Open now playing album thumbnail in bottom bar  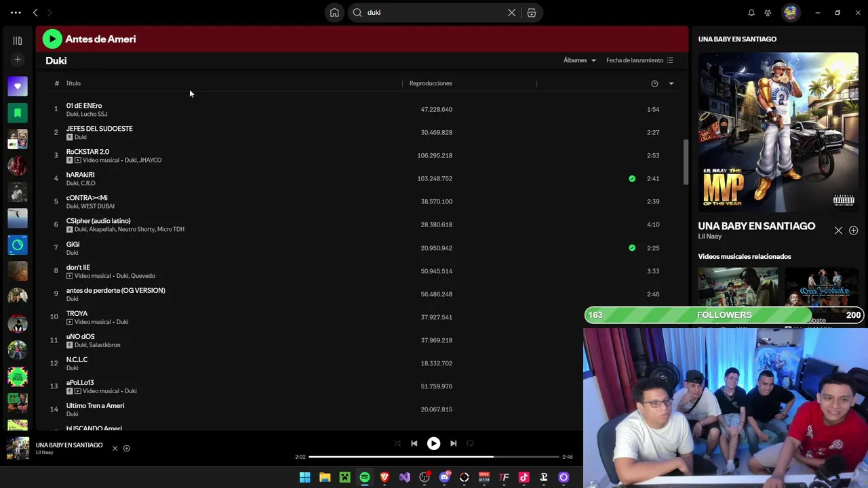(x=18, y=448)
